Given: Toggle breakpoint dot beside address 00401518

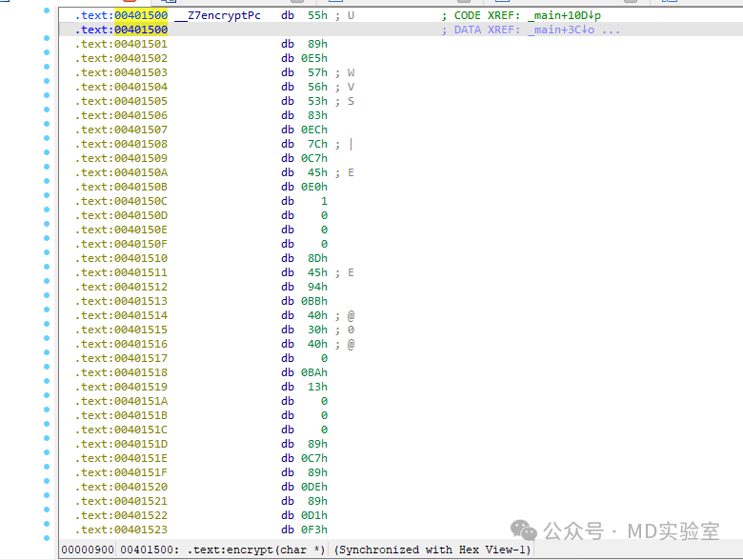Looking at the screenshot, I should (x=47, y=367).
